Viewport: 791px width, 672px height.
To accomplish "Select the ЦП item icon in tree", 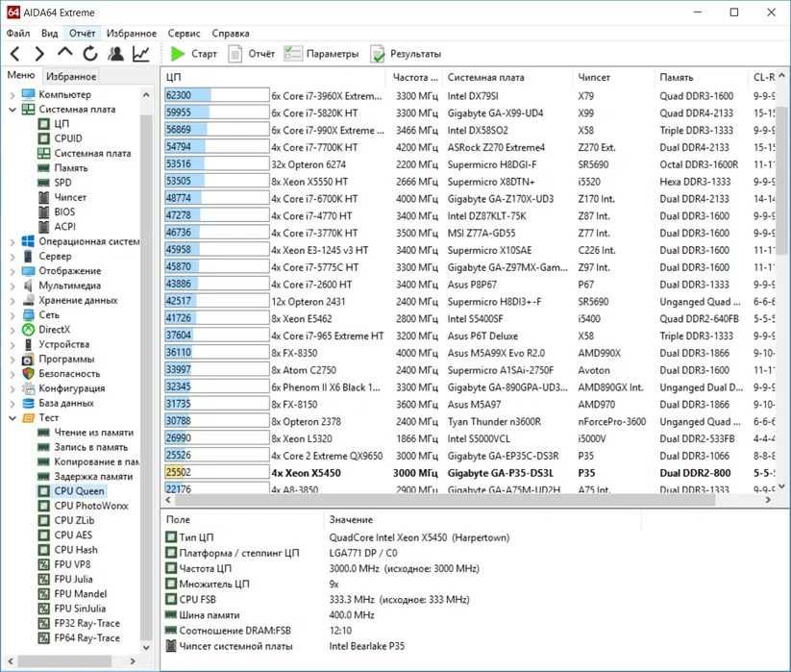I will pyautogui.click(x=44, y=124).
